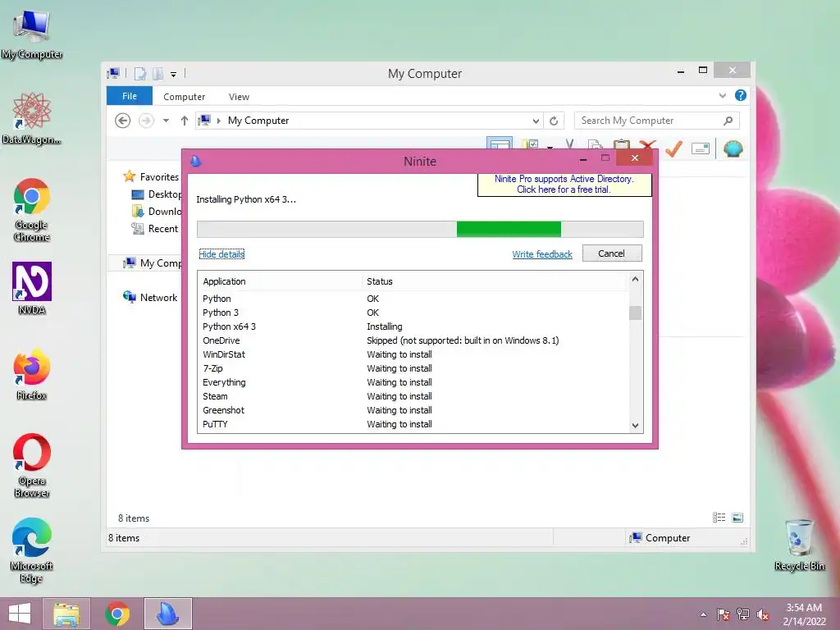Select Steam row in list

coord(413,396)
